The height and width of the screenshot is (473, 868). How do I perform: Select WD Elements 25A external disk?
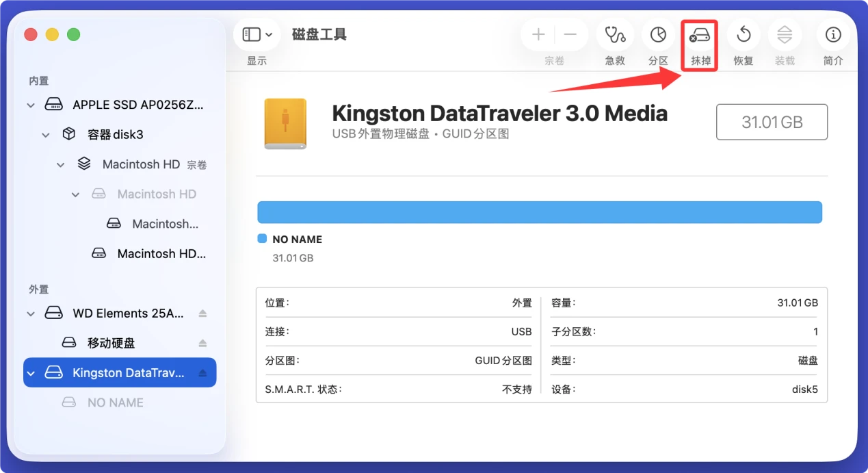tap(120, 313)
